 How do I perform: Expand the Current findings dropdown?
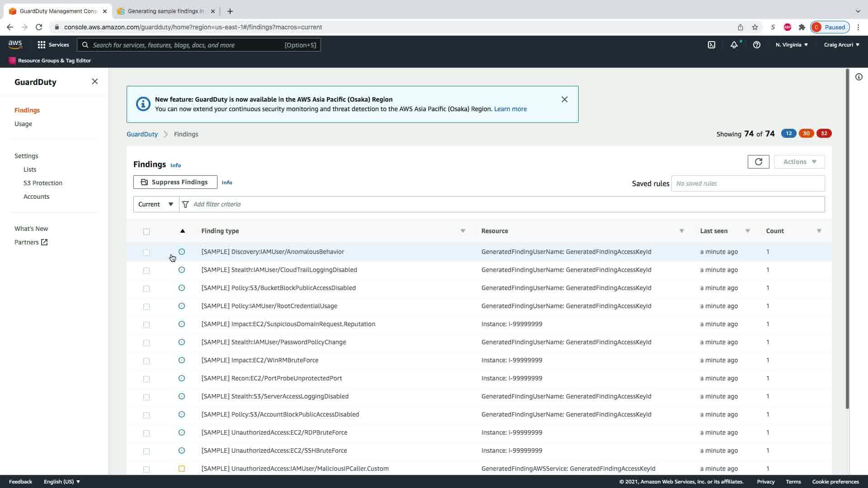pyautogui.click(x=156, y=204)
